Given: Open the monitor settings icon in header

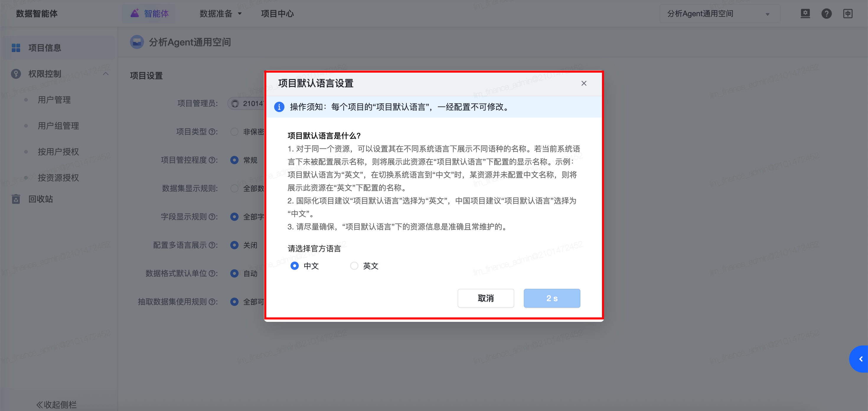Looking at the screenshot, I should (805, 14).
